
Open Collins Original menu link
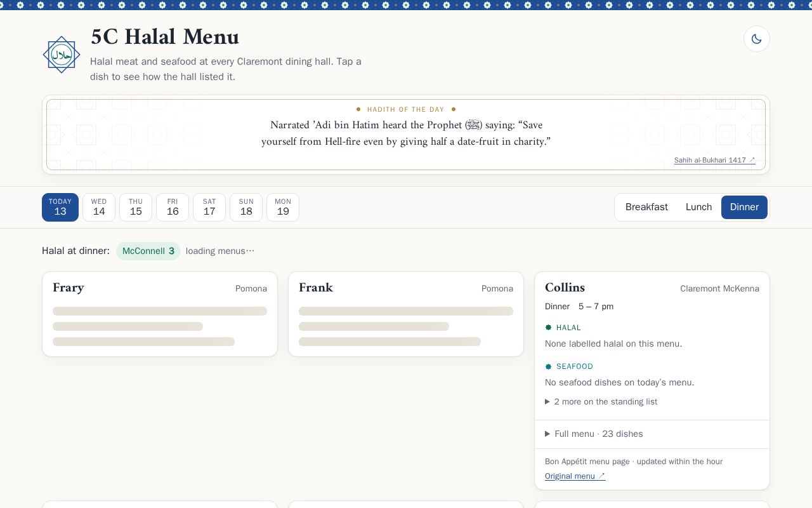click(x=575, y=476)
